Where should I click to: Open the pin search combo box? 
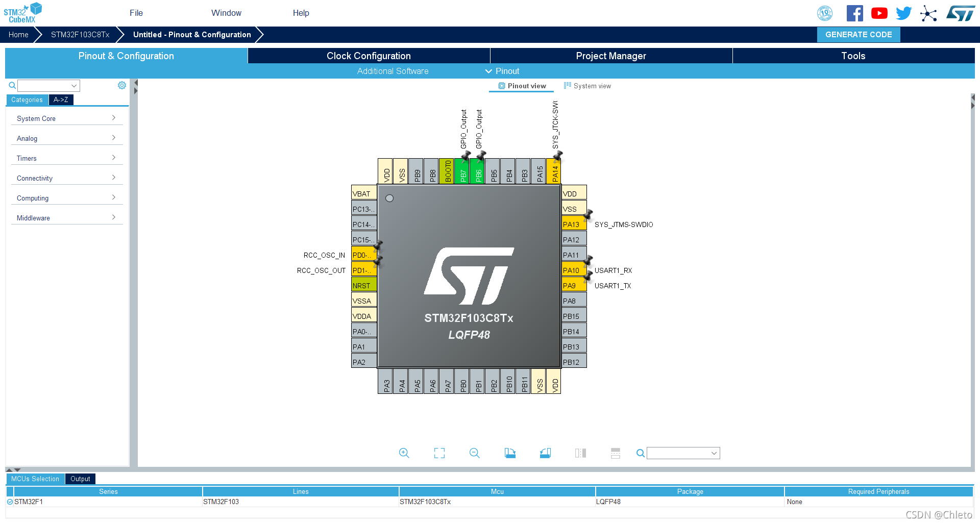tap(683, 453)
